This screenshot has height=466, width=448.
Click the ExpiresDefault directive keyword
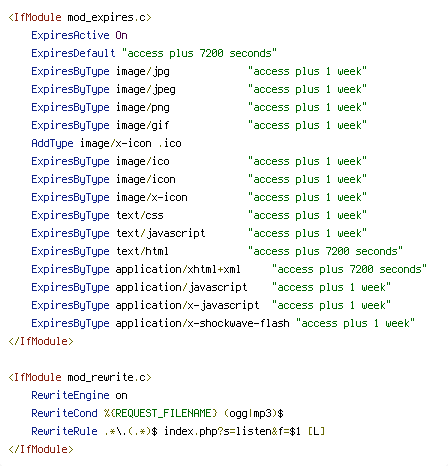tap(73, 53)
